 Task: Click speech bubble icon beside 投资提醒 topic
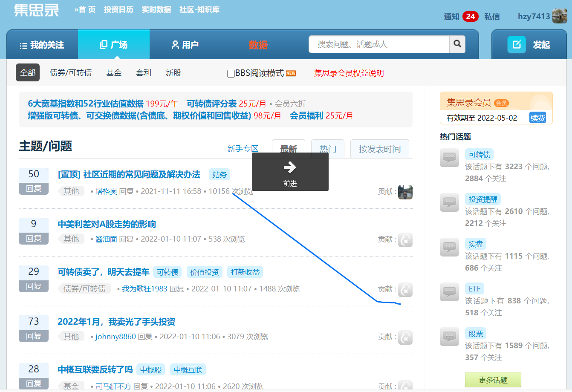[449, 202]
